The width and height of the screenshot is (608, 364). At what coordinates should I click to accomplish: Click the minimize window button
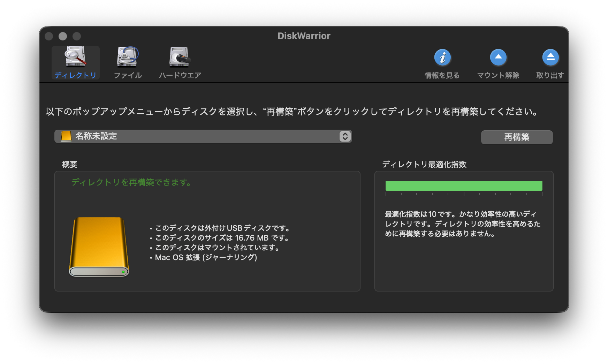[x=63, y=36]
